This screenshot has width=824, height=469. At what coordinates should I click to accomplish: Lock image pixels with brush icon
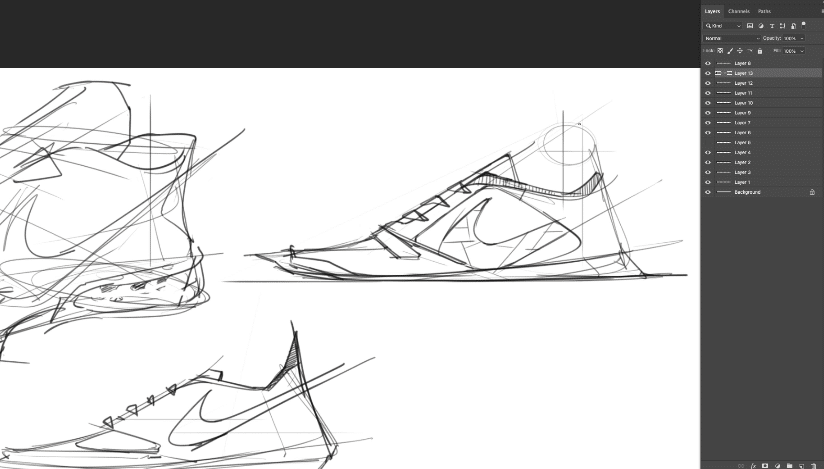(x=730, y=51)
